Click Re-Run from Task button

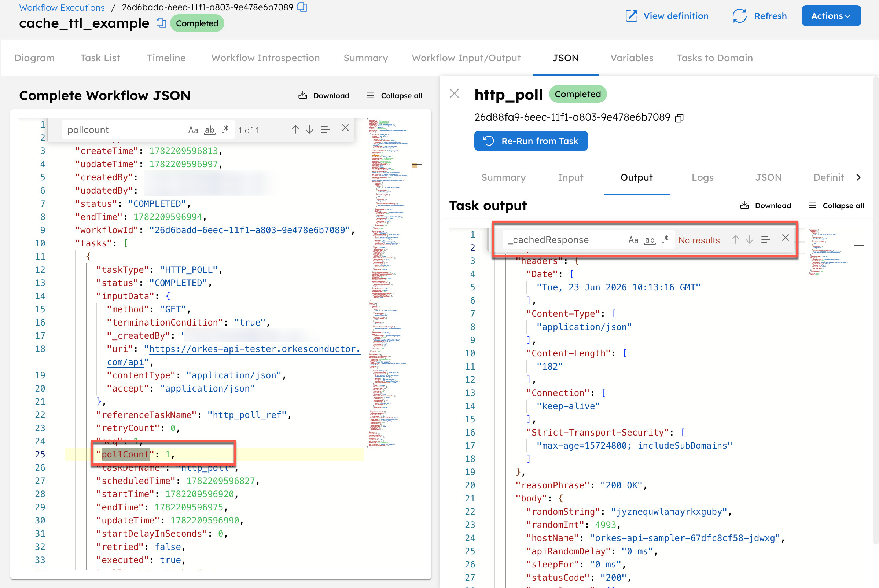pyautogui.click(x=531, y=141)
